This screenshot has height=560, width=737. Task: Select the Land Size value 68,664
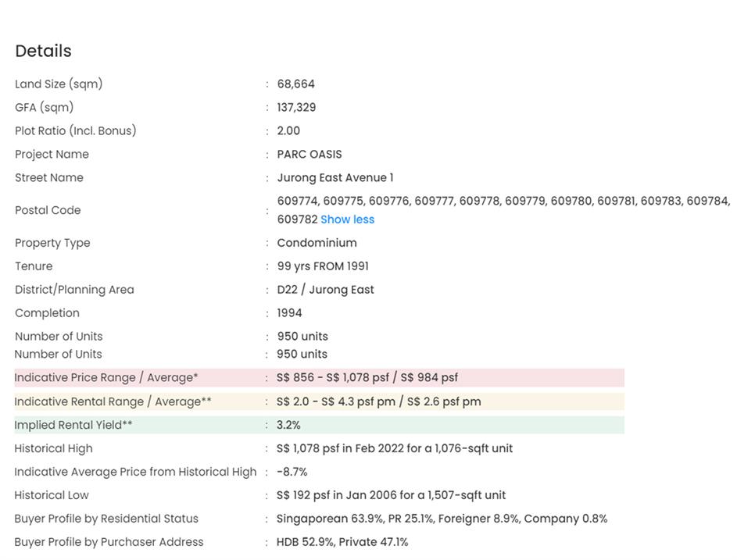click(x=295, y=84)
